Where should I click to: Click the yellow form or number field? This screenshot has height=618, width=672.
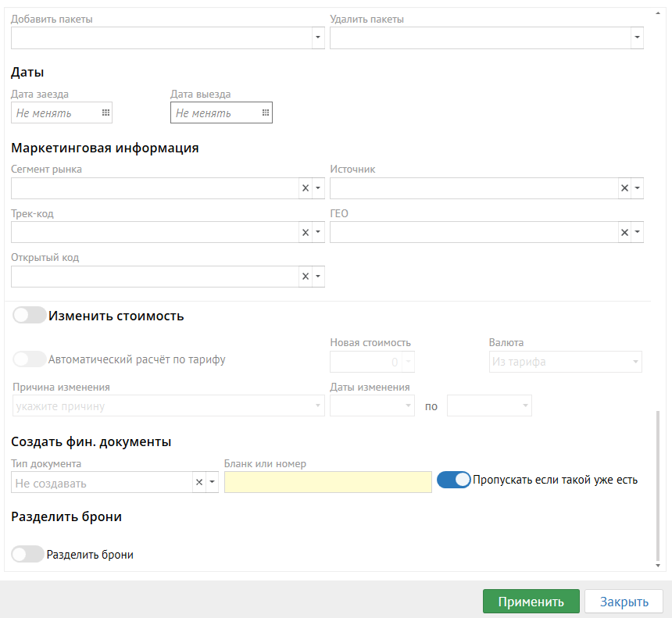click(x=327, y=482)
